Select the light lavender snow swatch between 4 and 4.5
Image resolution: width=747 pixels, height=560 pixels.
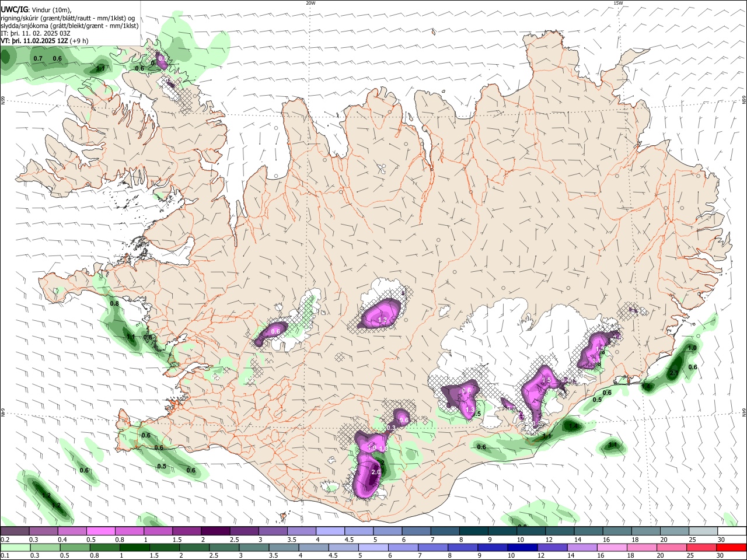(x=330, y=531)
